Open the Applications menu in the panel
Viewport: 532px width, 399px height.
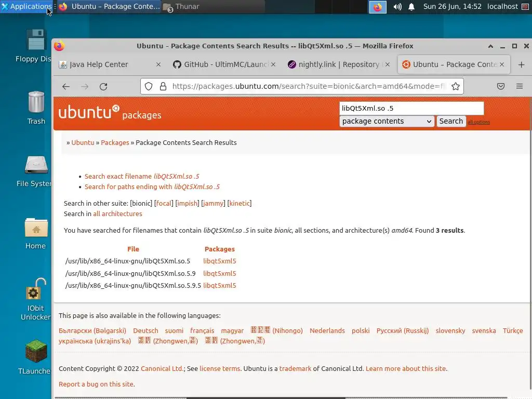coord(26,6)
